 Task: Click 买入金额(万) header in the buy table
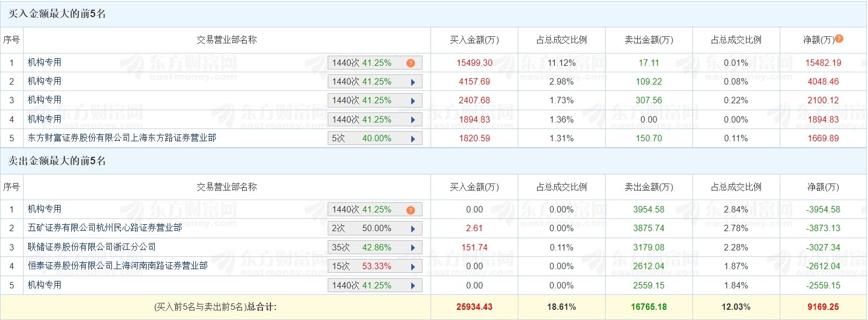(x=474, y=40)
